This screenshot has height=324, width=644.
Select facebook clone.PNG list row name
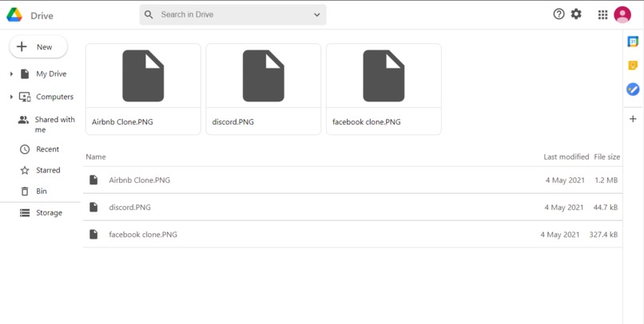(x=143, y=235)
